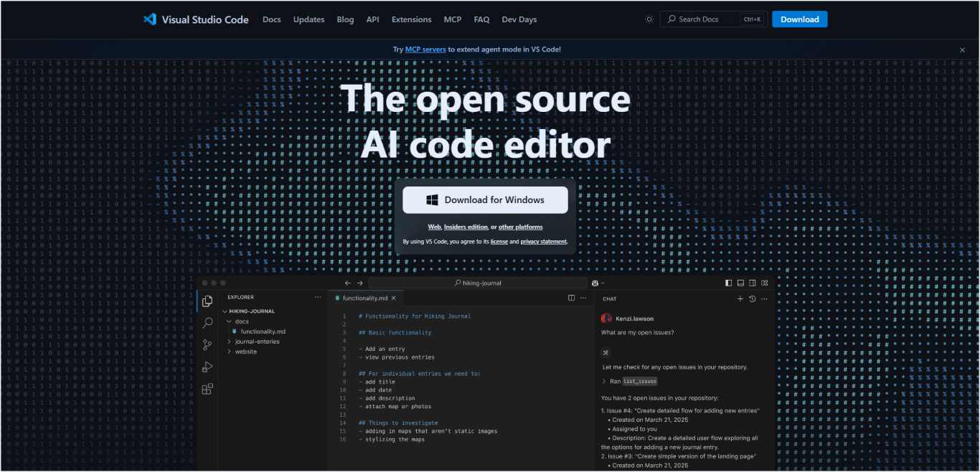This screenshot has height=472, width=980.
Task: Select the Source Control icon
Action: 207,344
